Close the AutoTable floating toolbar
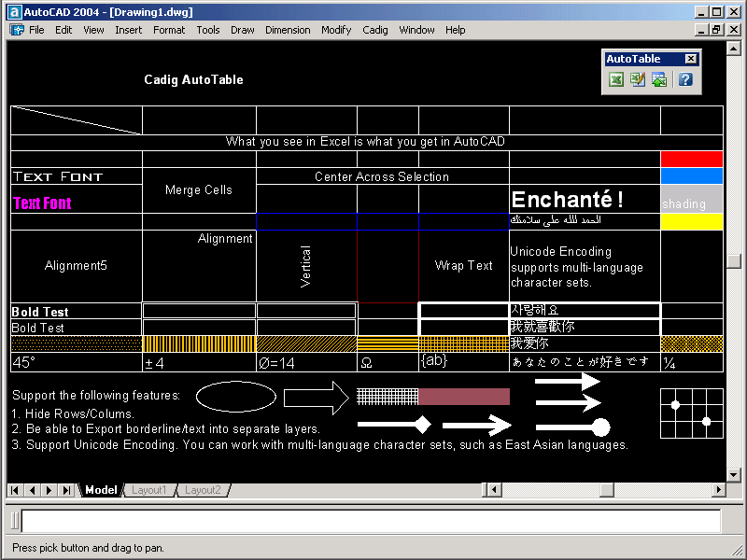This screenshot has height=560, width=747. coord(691,59)
